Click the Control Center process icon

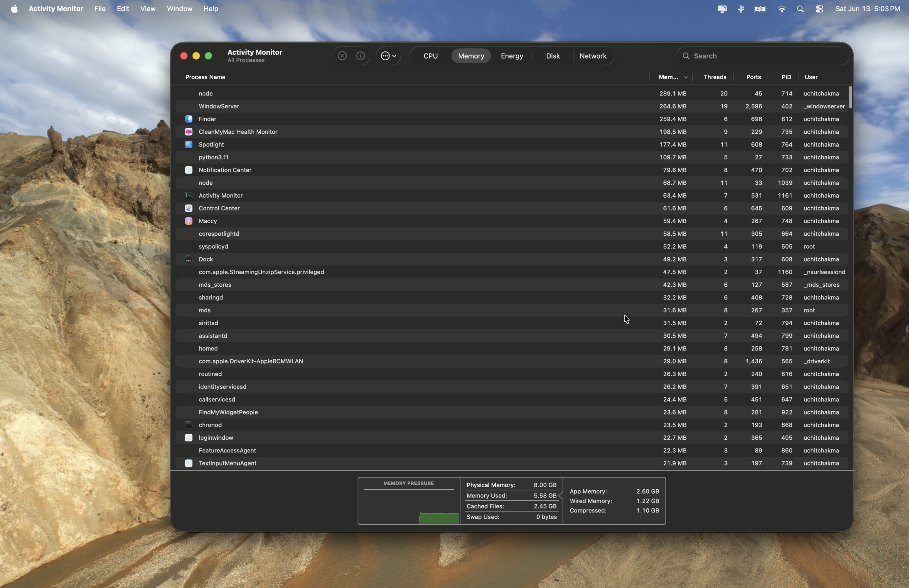tap(189, 208)
